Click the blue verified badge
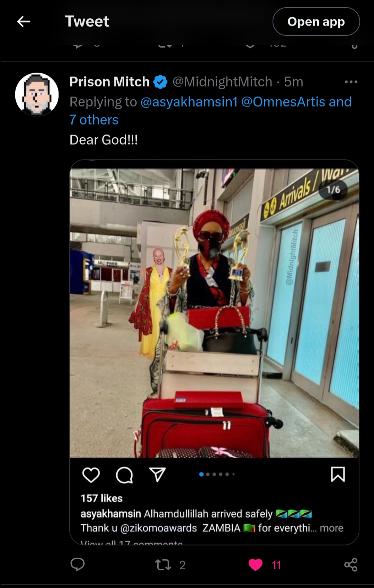The width and height of the screenshot is (374, 588). (160, 82)
